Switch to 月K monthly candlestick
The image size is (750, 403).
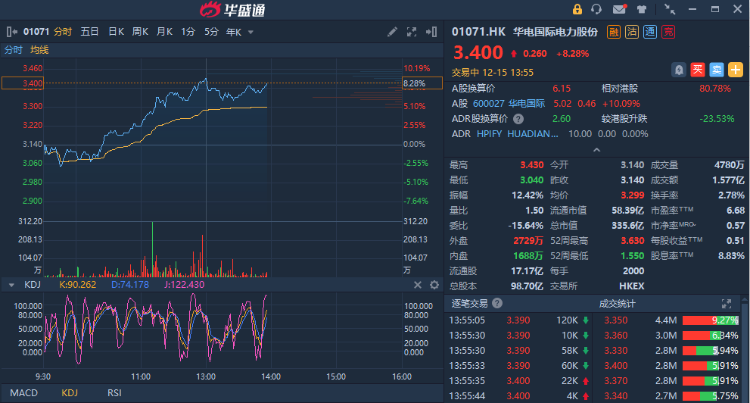[165, 32]
